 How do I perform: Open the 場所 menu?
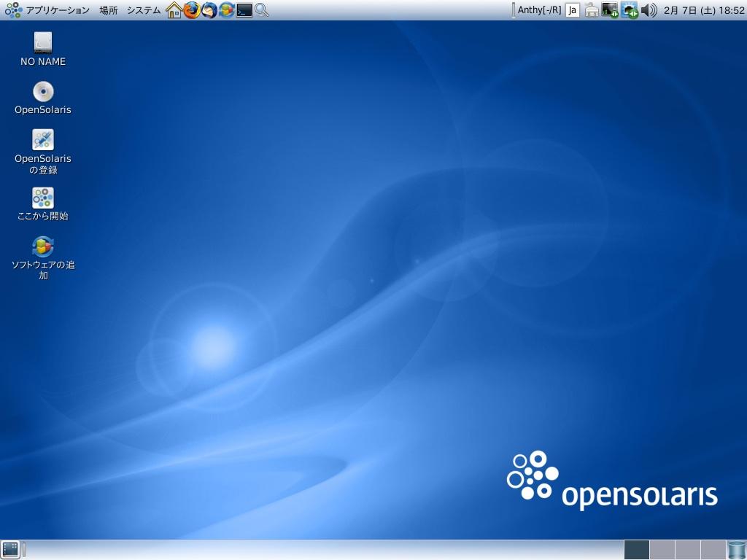(109, 10)
